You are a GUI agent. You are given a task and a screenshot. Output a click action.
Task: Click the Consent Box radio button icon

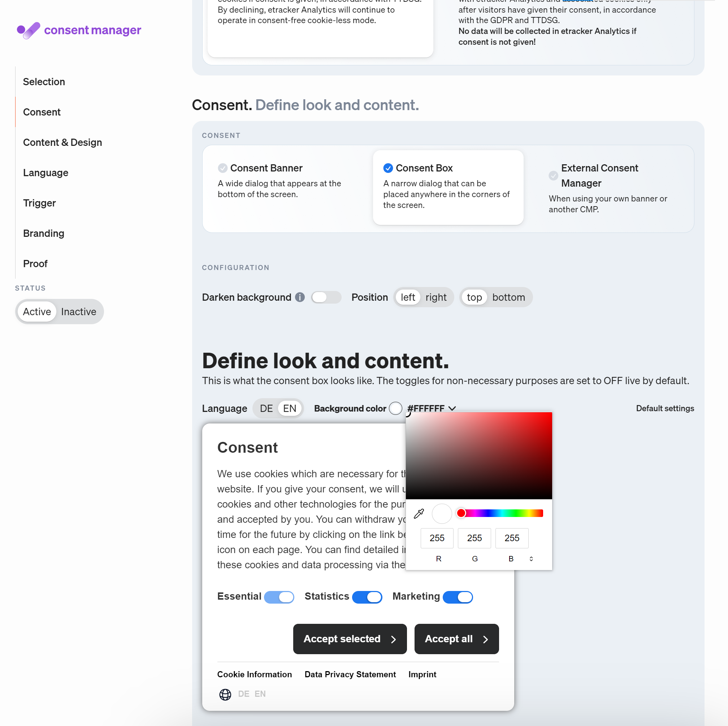pos(387,168)
